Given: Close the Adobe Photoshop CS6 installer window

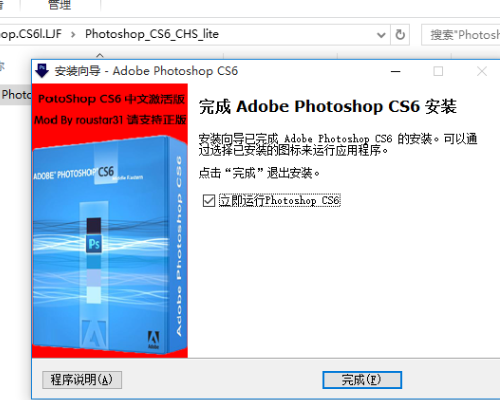Looking at the screenshot, I should (x=482, y=71).
